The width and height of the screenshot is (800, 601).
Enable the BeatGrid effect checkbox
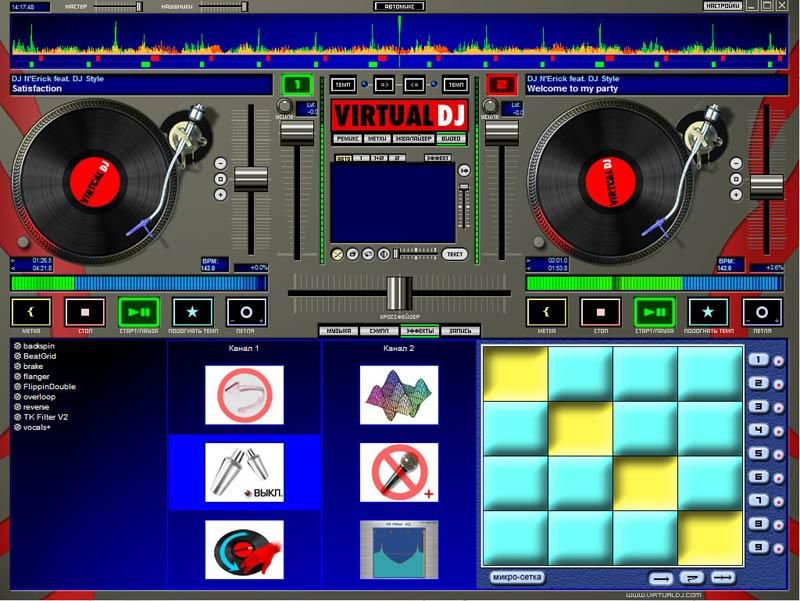[18, 356]
